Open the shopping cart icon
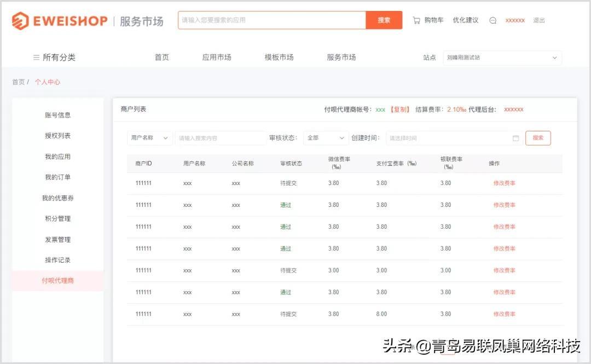Screen dimensions: 591x364 [416, 20]
